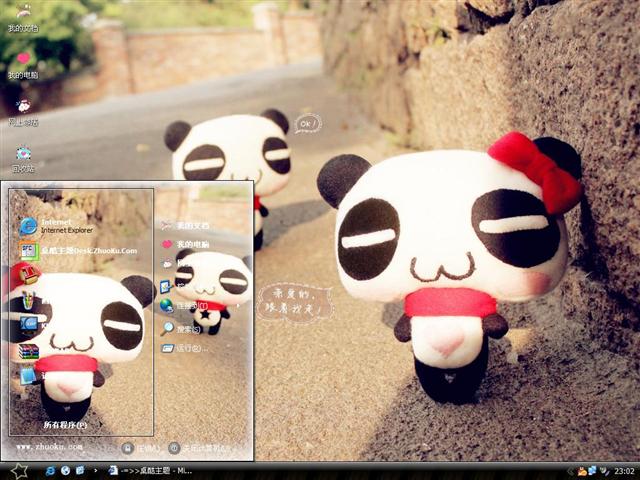Click the pencil cup program icon in start menu

(29, 301)
